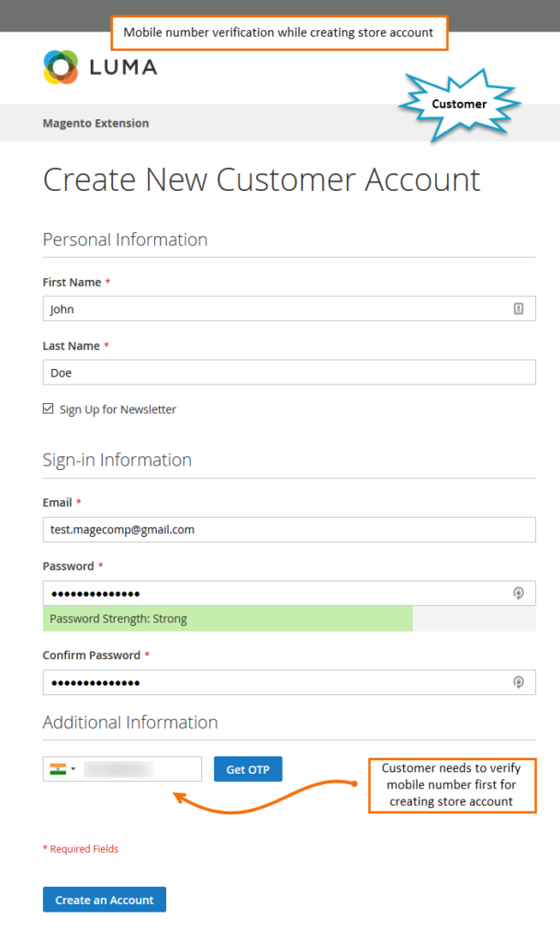This screenshot has width=560, height=940.
Task: Click the Customer starburst badge
Action: pyautogui.click(x=459, y=105)
